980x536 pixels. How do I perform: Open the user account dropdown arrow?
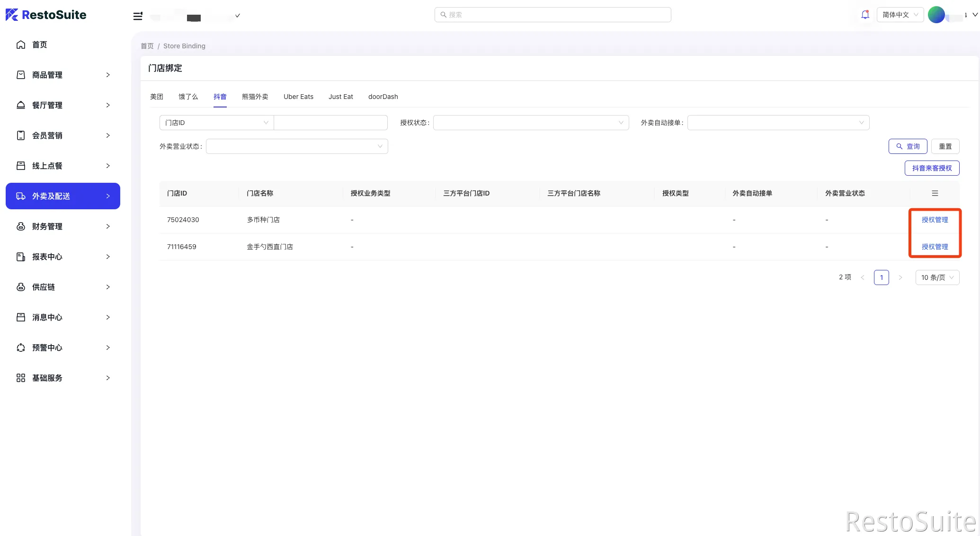(x=975, y=15)
